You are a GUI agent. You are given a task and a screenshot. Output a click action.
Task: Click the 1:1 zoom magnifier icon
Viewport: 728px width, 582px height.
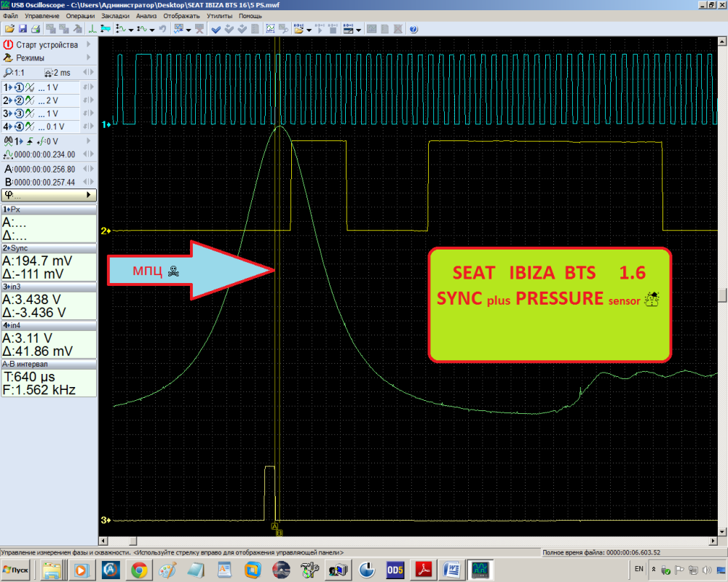[7, 72]
